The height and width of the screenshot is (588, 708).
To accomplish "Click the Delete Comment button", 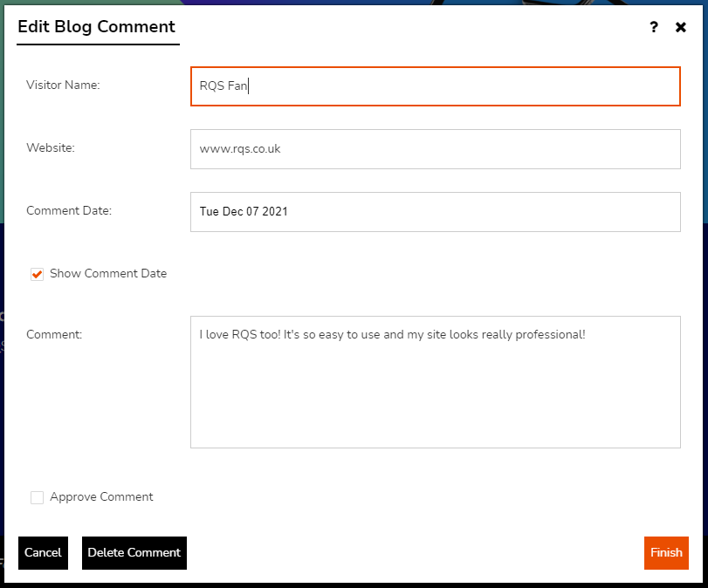I will [x=134, y=552].
